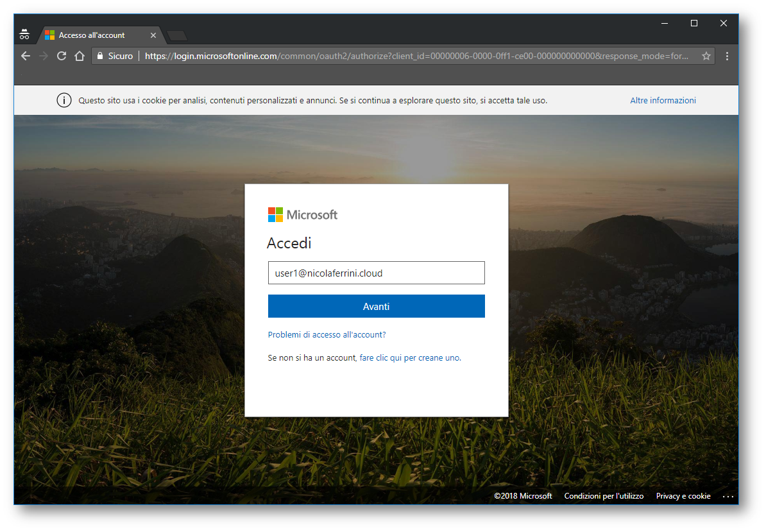
Task: Click the address bar URL
Action: click(416, 56)
